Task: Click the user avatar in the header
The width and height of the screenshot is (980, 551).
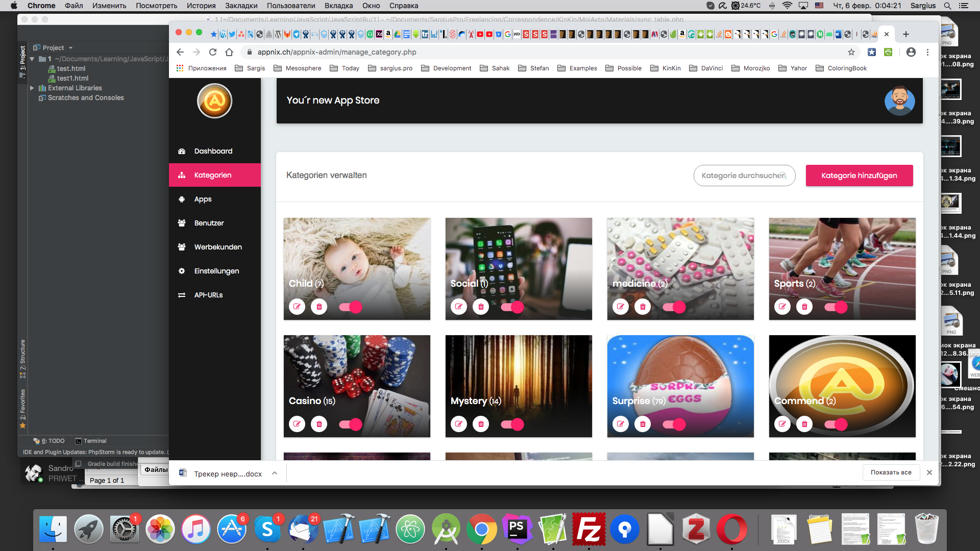Action: pos(899,101)
